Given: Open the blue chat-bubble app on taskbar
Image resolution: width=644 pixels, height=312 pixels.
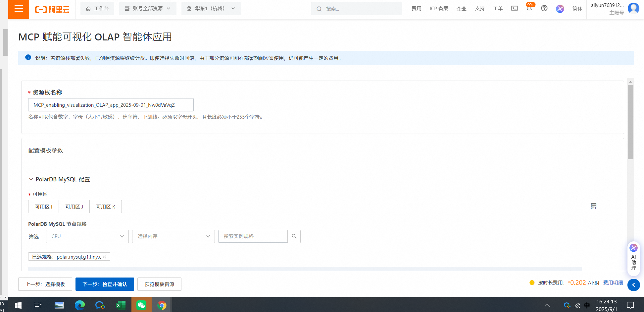Looking at the screenshot, I should pos(100,305).
